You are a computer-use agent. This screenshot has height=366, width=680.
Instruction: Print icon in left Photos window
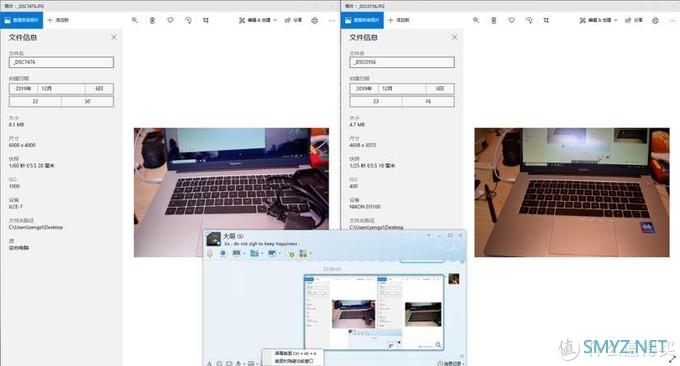[x=314, y=20]
